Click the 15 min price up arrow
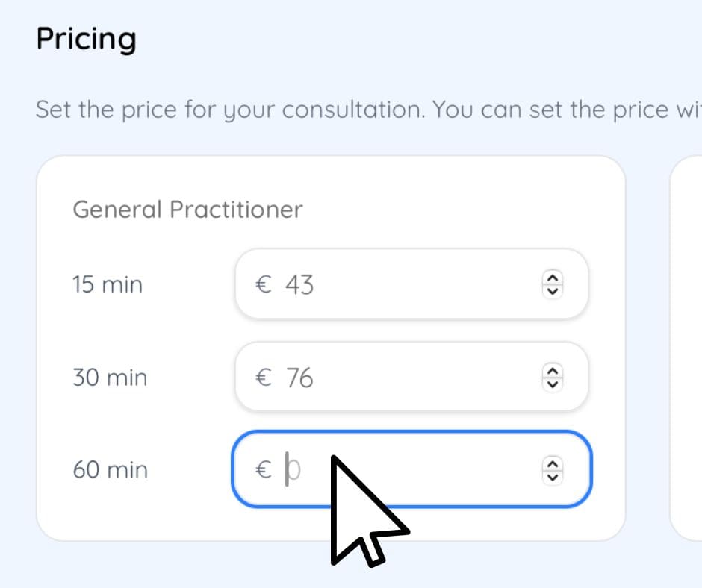Screen dimensions: 702x588 tap(552, 278)
